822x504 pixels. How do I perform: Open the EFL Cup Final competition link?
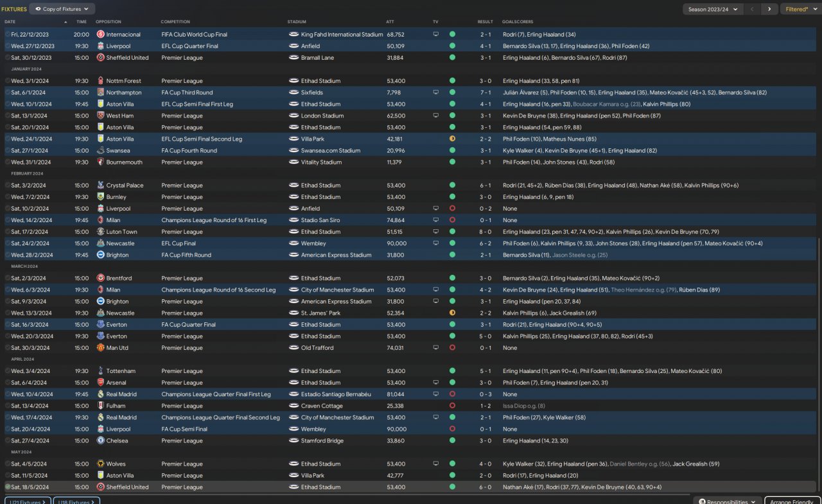tap(181, 244)
